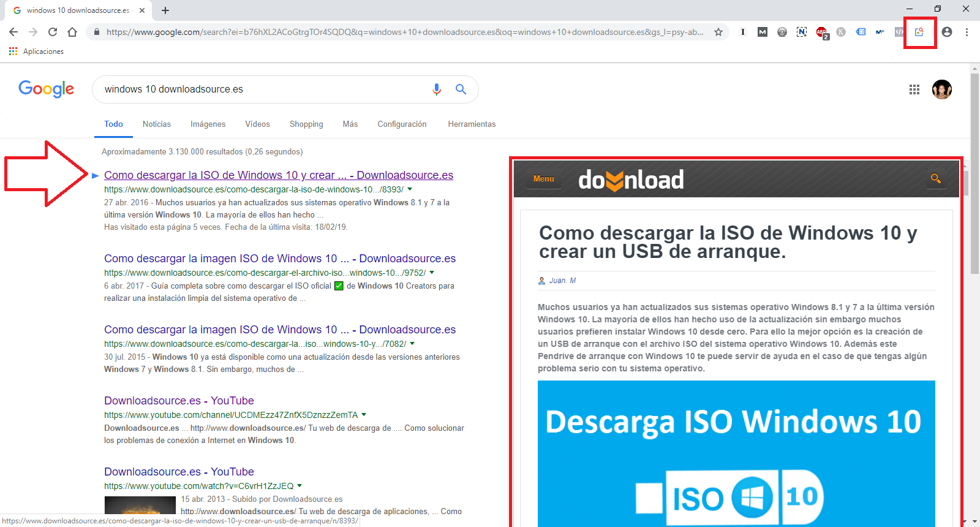Open the Menu button in the preview
This screenshot has height=527, width=980.
point(544,179)
